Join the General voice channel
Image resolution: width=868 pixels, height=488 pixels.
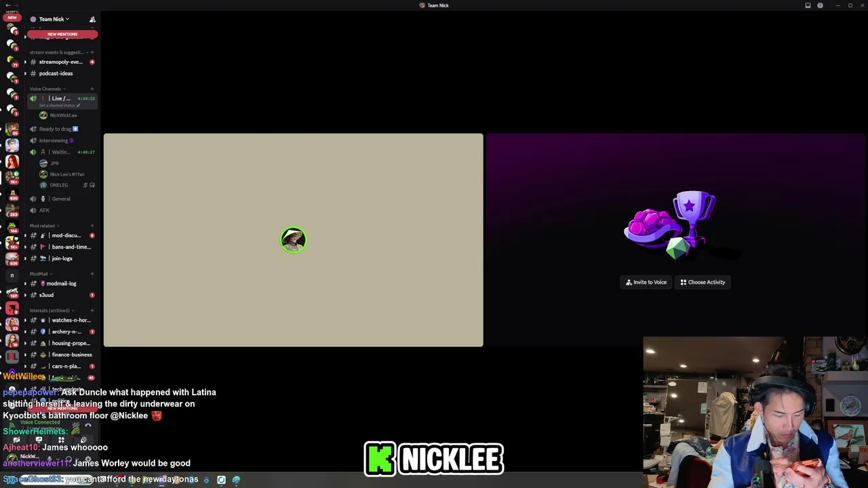click(61, 199)
